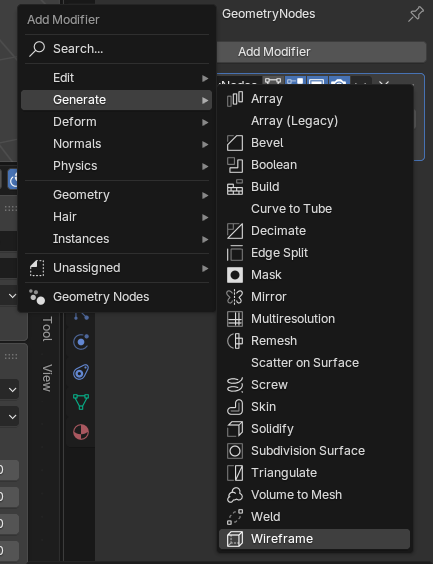This screenshot has width=433, height=564.
Task: Add the Remesh modifier
Action: (314, 341)
